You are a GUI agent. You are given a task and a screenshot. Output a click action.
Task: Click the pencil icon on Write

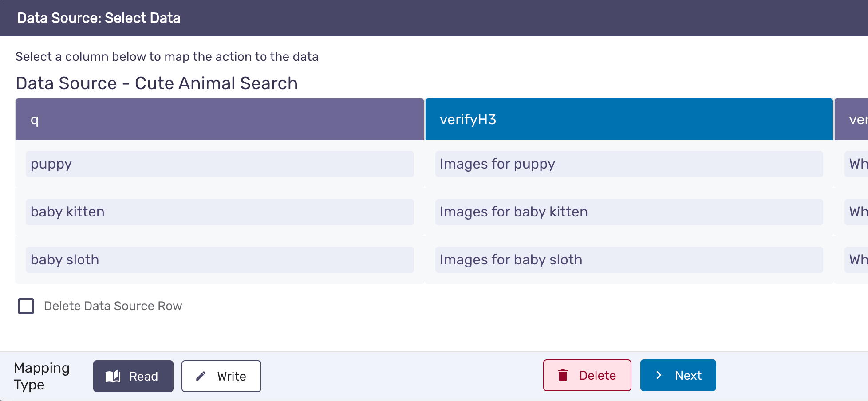[201, 376]
